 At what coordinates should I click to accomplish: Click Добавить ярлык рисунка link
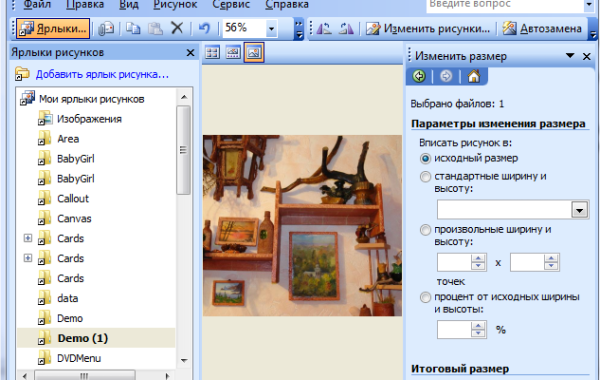pos(102,74)
